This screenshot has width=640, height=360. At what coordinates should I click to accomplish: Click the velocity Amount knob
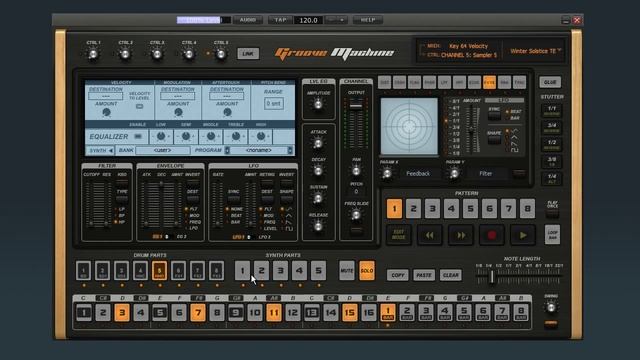(106, 112)
